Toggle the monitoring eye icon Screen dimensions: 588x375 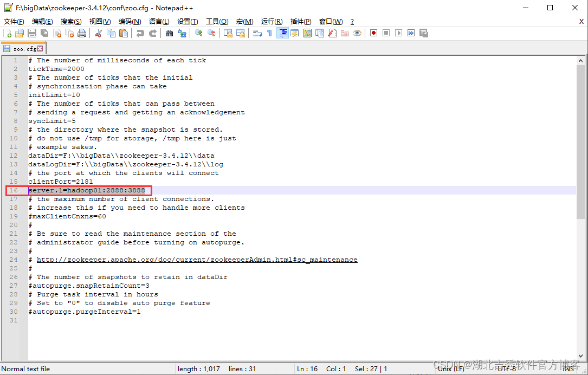357,34
